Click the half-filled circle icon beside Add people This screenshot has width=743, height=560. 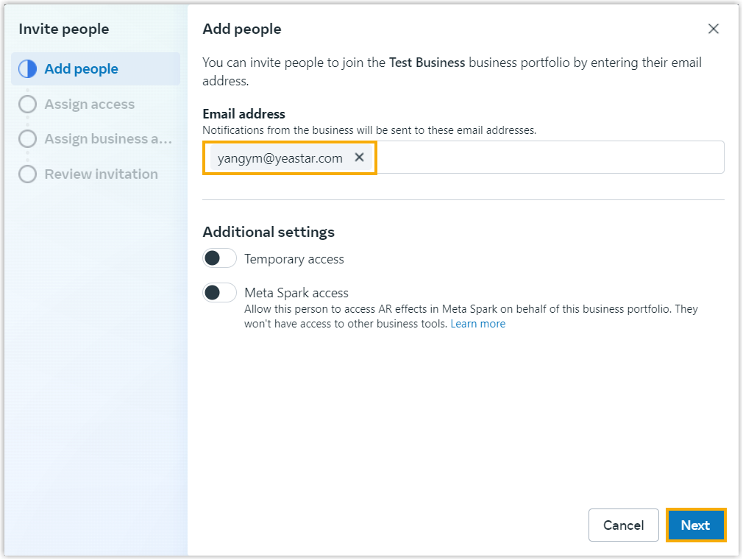[27, 69]
